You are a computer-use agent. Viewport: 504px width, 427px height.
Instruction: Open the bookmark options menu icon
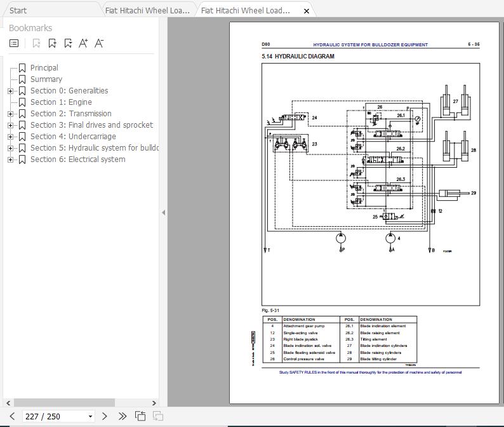pos(14,43)
